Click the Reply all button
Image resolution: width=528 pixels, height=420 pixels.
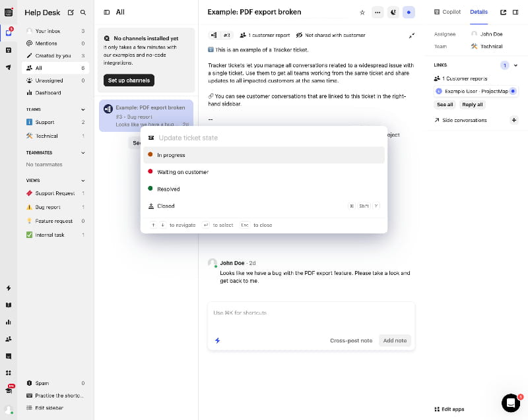(x=472, y=105)
